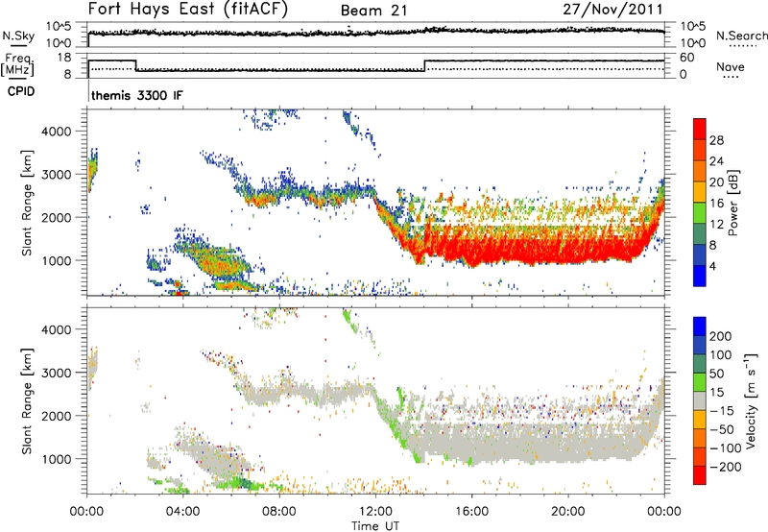This screenshot has height=532, width=768.
Task: Click the 4000 tick of velocity panel
Action: point(56,329)
